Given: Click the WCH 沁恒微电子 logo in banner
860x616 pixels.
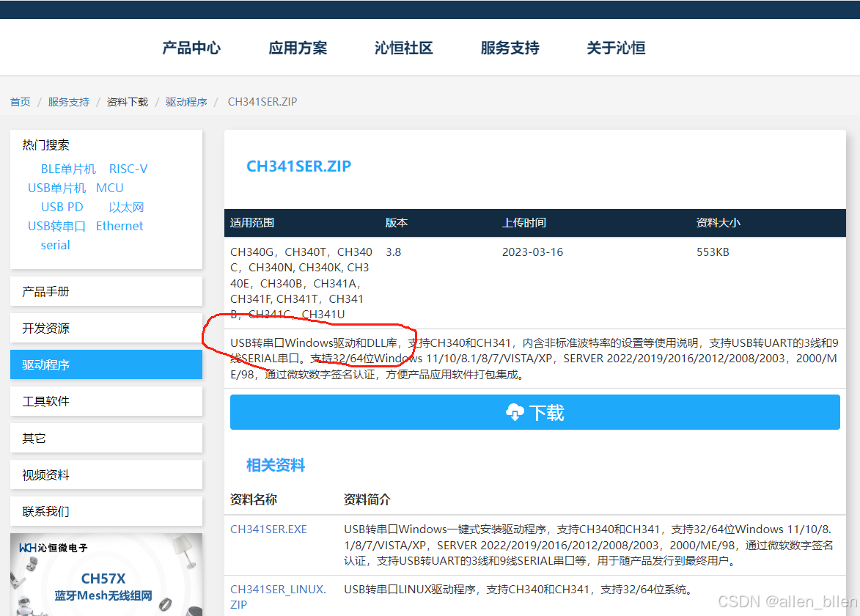Looking at the screenshot, I should 54,548.
